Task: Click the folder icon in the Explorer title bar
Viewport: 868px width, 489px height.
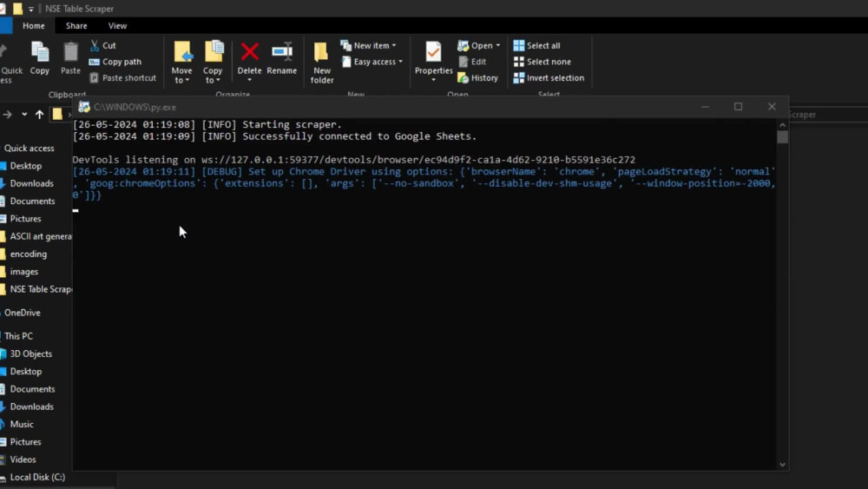Action: click(x=17, y=9)
